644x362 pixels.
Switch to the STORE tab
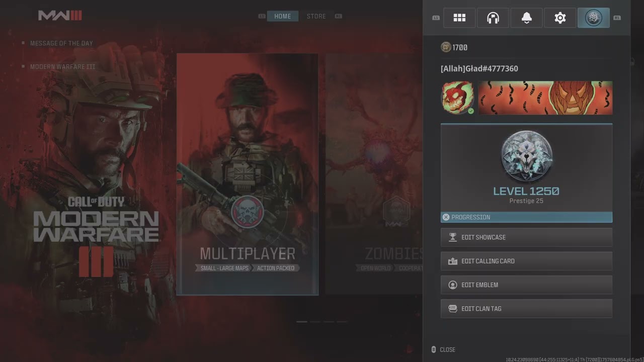pos(316,16)
